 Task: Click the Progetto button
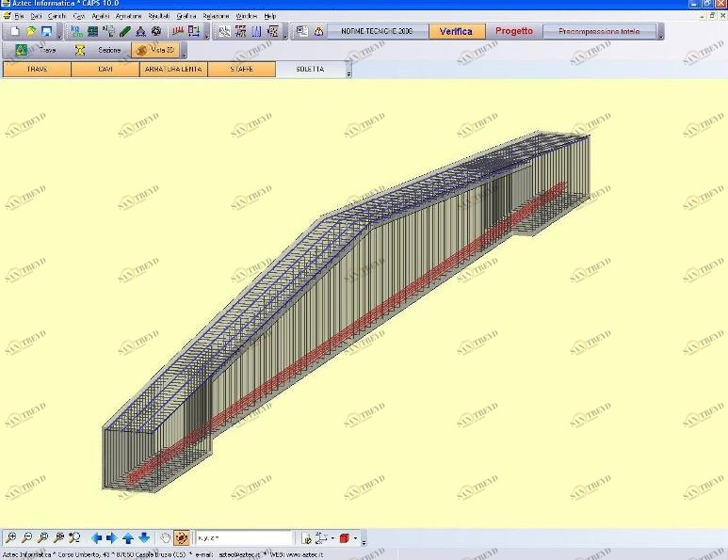click(x=514, y=31)
